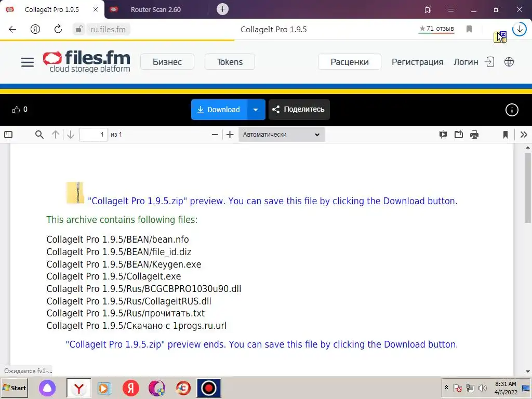Click the unlocked padlock site security icon

pos(79,29)
